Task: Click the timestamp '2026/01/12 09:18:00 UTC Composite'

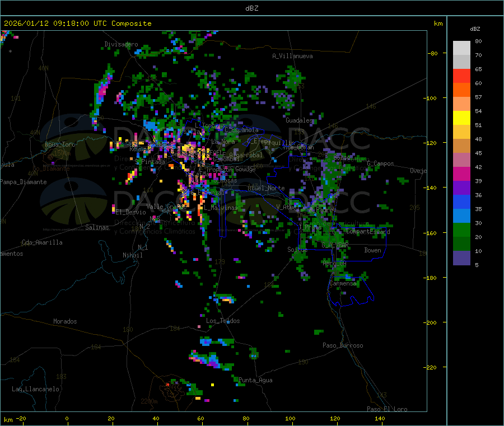Action: (x=77, y=24)
